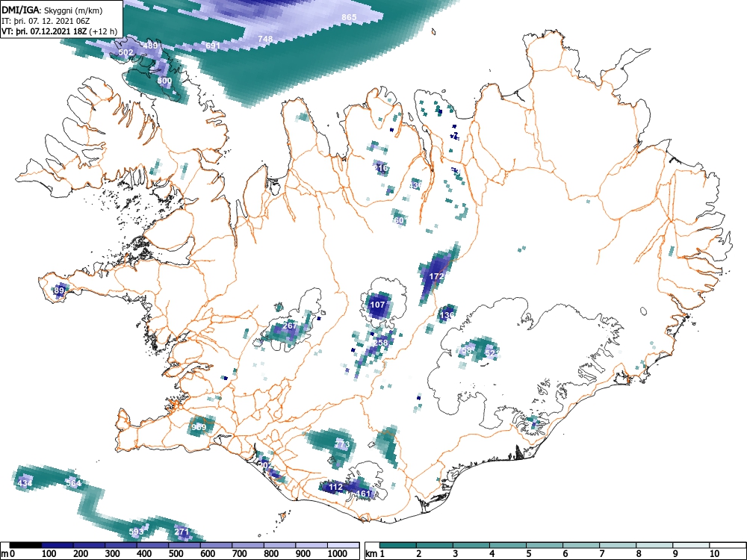Click the 489 value label offshore
747x560 pixels.
(x=150, y=46)
